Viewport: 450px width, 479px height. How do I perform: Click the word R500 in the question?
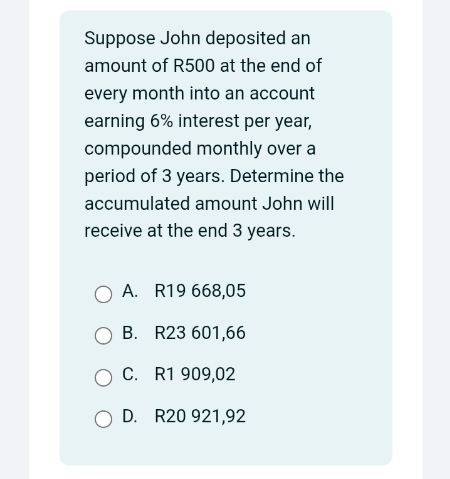click(x=194, y=66)
